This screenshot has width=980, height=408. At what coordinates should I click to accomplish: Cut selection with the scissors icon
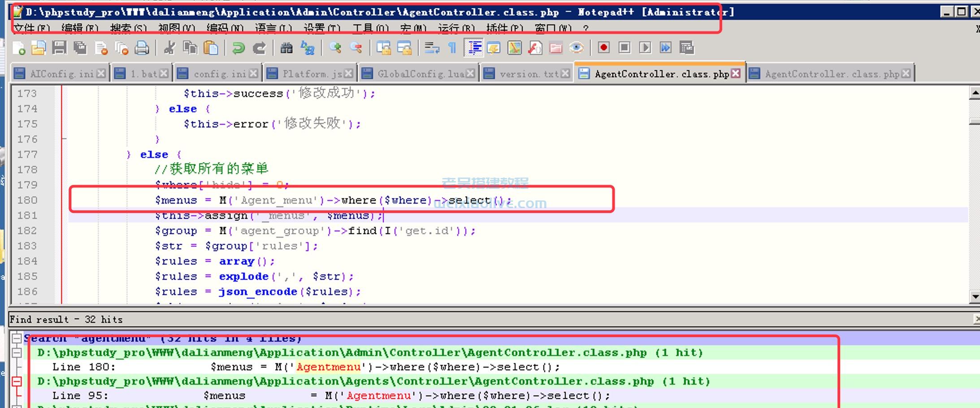(x=169, y=48)
